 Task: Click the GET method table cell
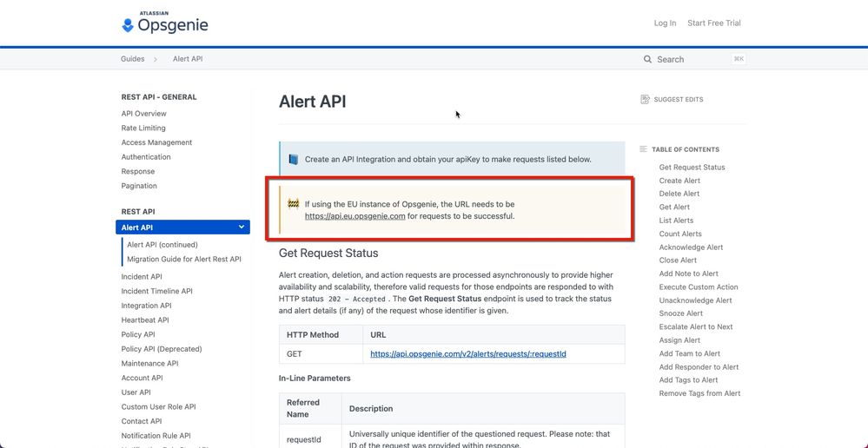[x=321, y=354]
